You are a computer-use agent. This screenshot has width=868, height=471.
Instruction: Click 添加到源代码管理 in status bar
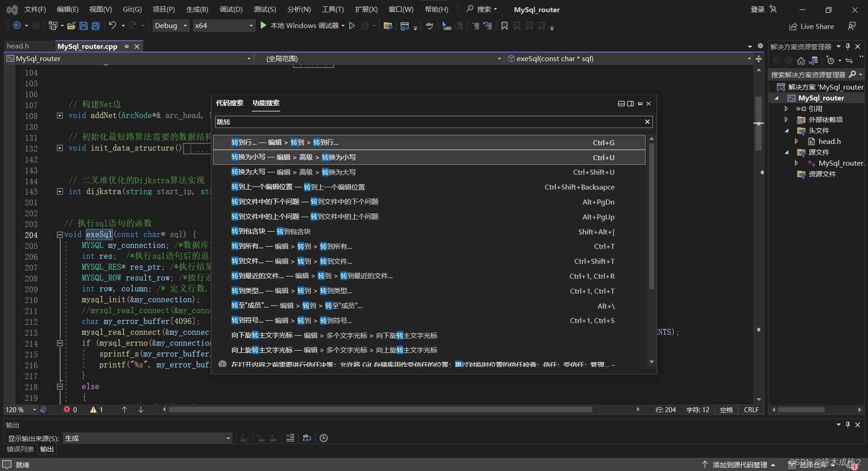pyautogui.click(x=740, y=465)
